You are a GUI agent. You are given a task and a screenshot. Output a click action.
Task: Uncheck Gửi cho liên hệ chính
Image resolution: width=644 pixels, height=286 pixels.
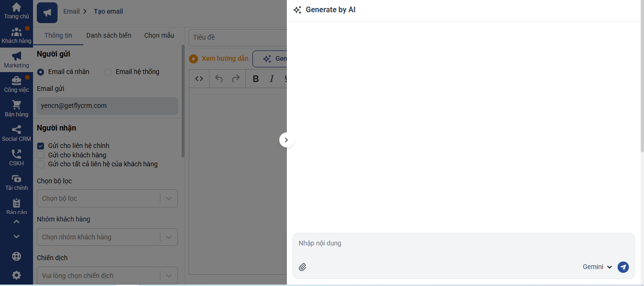coord(41,146)
